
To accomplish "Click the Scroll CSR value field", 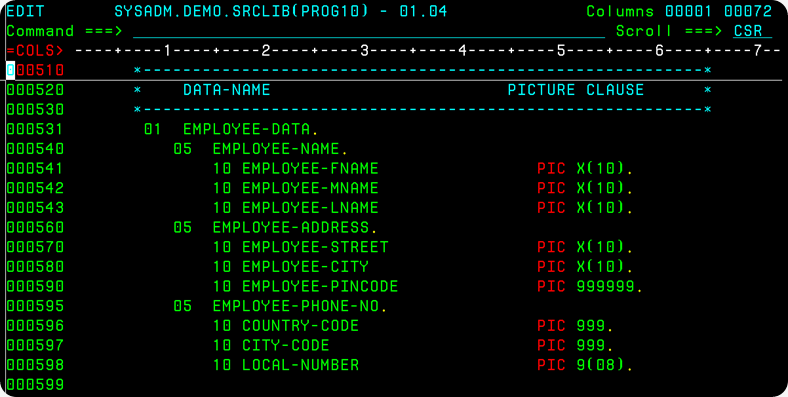I will click(752, 31).
